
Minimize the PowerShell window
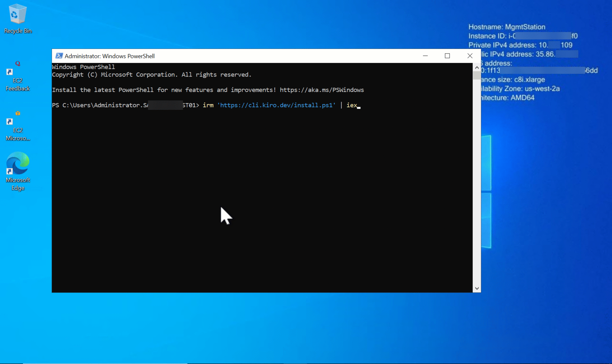(x=425, y=56)
